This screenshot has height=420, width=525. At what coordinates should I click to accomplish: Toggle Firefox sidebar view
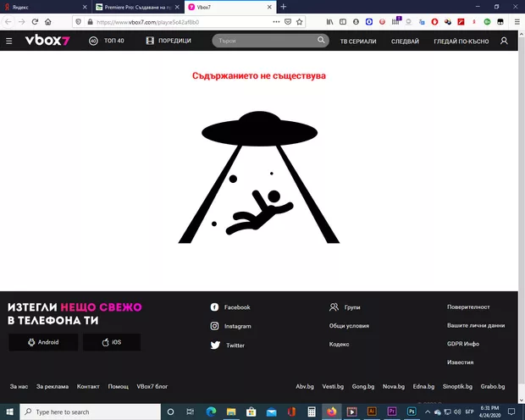click(343, 22)
